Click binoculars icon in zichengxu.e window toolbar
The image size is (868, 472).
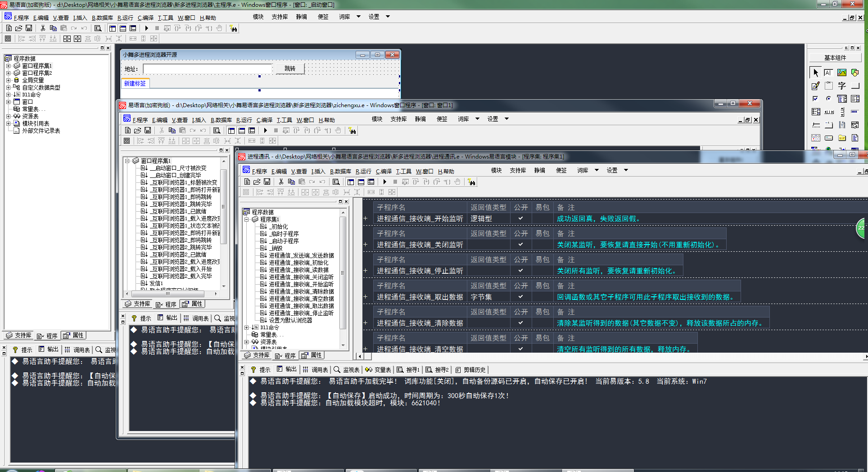coord(352,131)
